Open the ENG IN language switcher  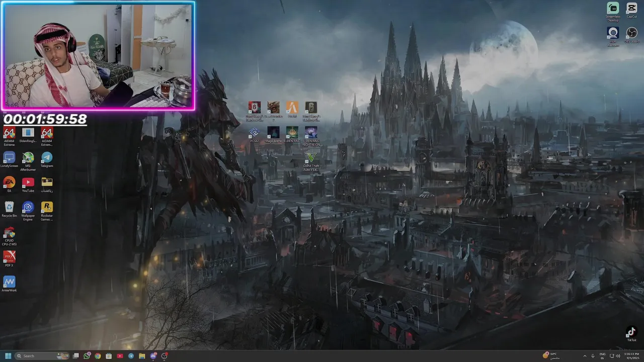click(602, 356)
